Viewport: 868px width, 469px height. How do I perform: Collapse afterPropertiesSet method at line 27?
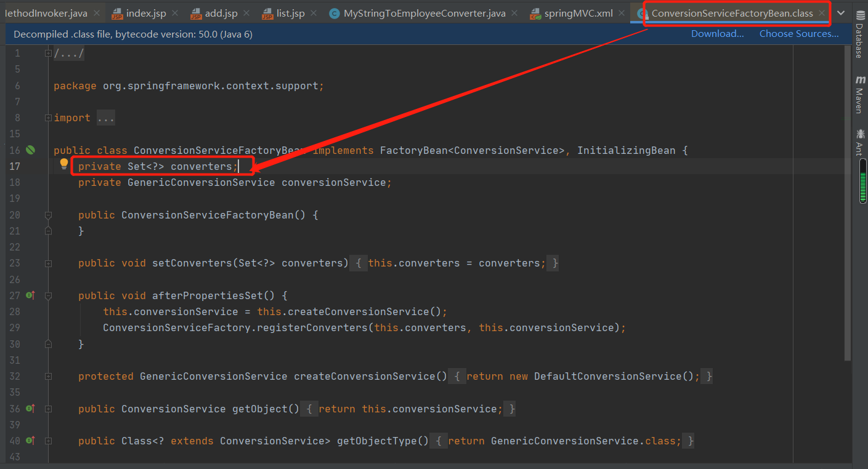(48, 295)
